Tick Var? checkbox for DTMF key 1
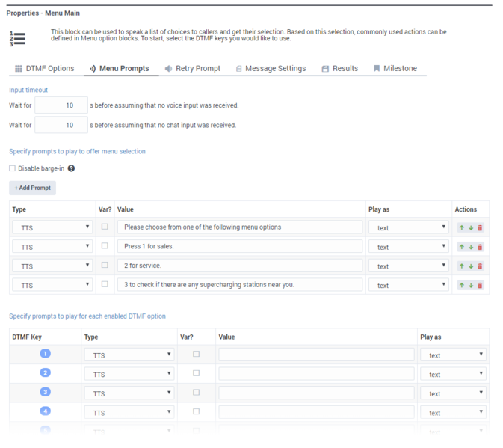Image resolution: width=503 pixels, height=448 pixels. pos(197,355)
